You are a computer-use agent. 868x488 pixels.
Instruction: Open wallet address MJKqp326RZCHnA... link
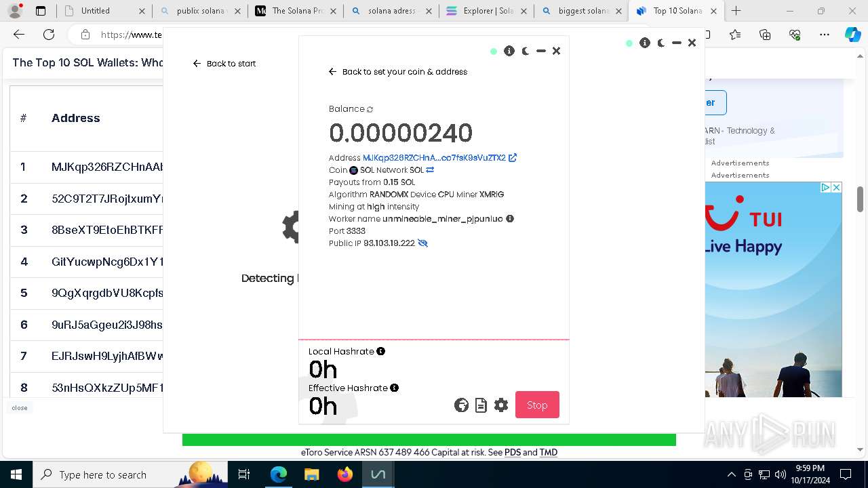pos(434,158)
